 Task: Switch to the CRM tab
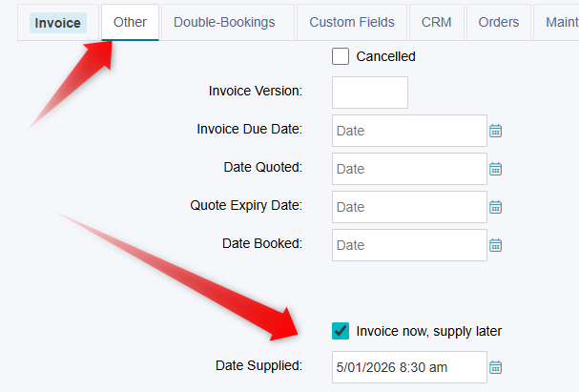pyautogui.click(x=437, y=22)
